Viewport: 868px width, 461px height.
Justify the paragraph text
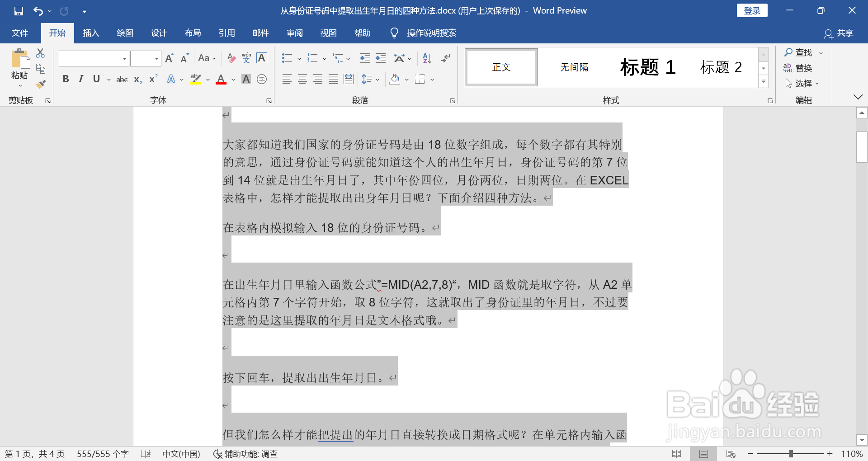click(x=333, y=80)
